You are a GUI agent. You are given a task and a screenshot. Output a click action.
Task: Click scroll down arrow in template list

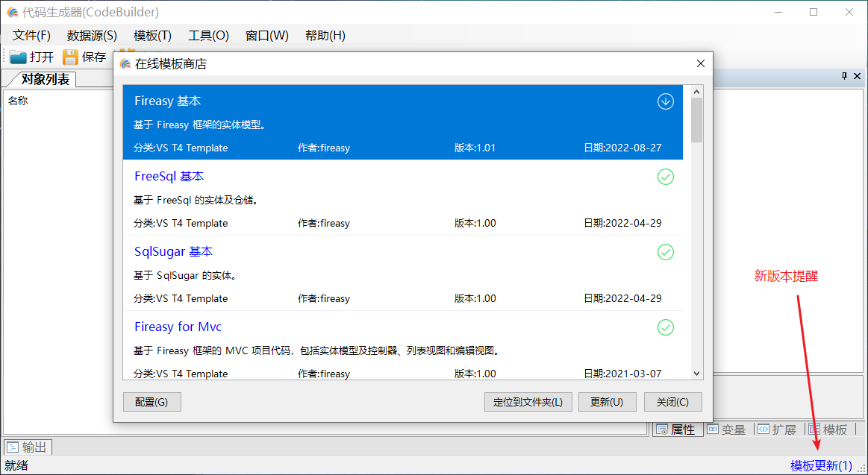[697, 374]
